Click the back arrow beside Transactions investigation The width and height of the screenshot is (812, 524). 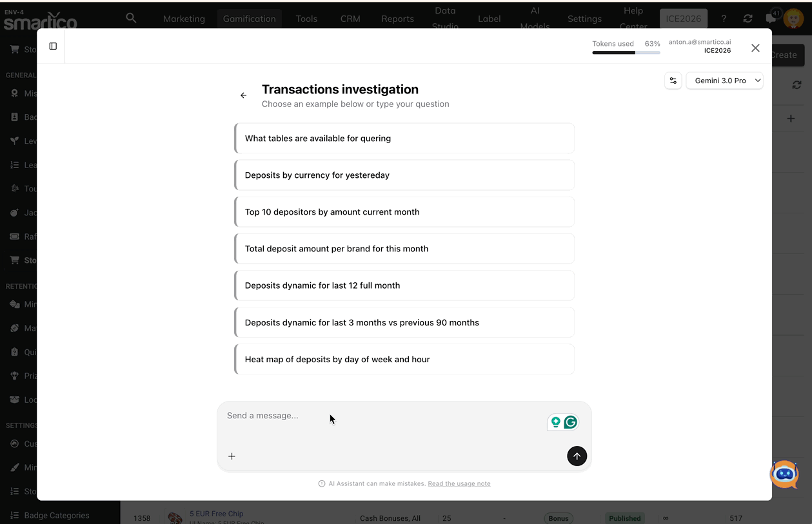(243, 95)
